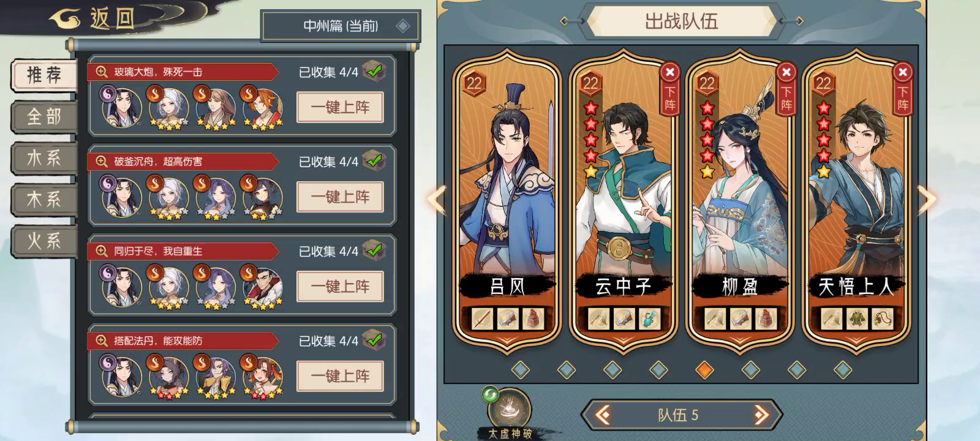
Task: Click 一键上阵 for 同归于尽 lineup
Action: click(340, 286)
